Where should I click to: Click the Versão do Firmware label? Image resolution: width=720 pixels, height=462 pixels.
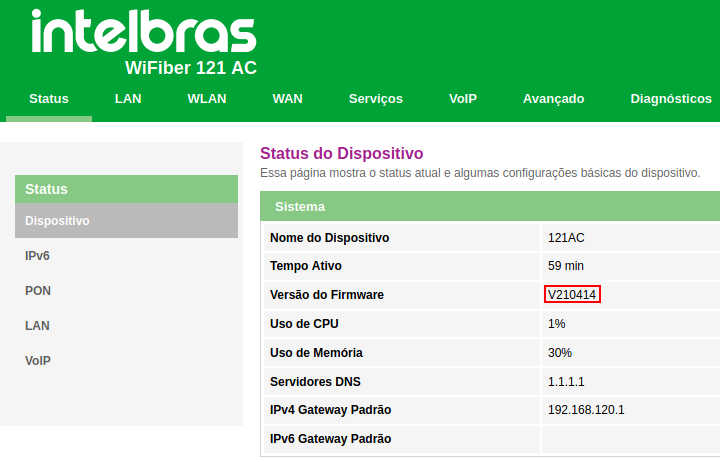327,295
